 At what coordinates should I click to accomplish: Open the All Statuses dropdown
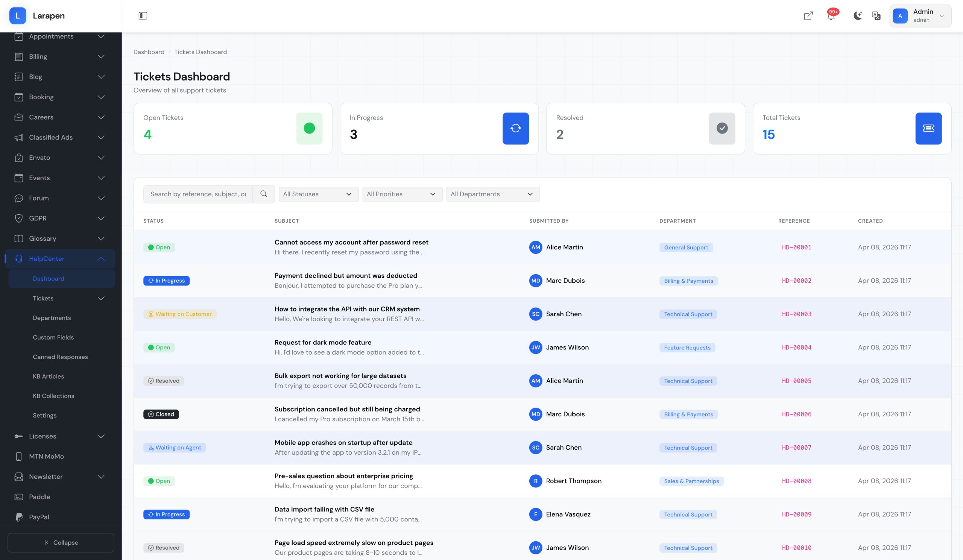(x=318, y=194)
